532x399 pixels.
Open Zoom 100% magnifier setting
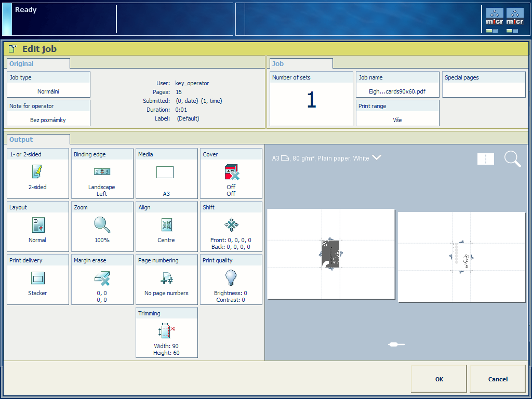[102, 224]
